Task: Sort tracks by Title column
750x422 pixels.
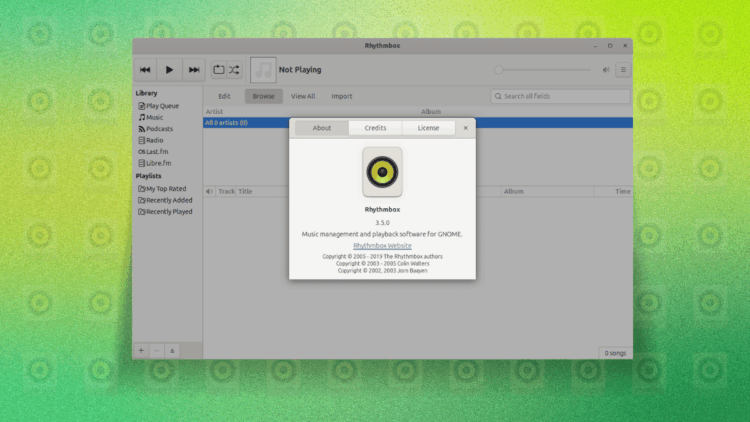Action: pos(245,191)
